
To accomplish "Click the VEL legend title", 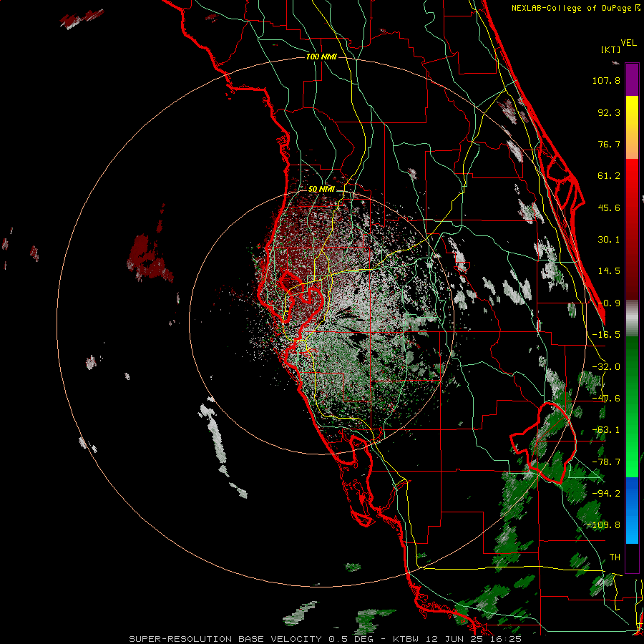I will 628,43.
